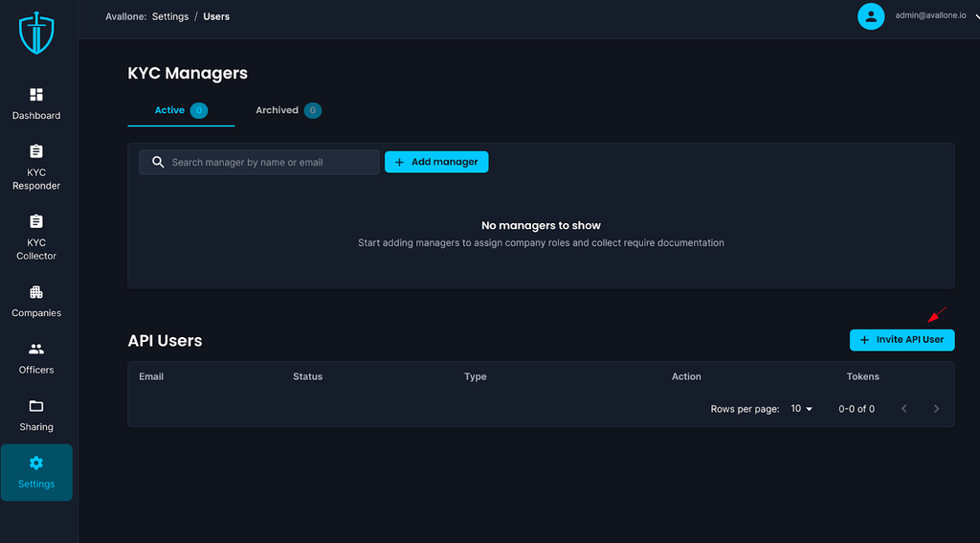
Task: Open the KYC Responder clipboard icon
Action: [36, 151]
